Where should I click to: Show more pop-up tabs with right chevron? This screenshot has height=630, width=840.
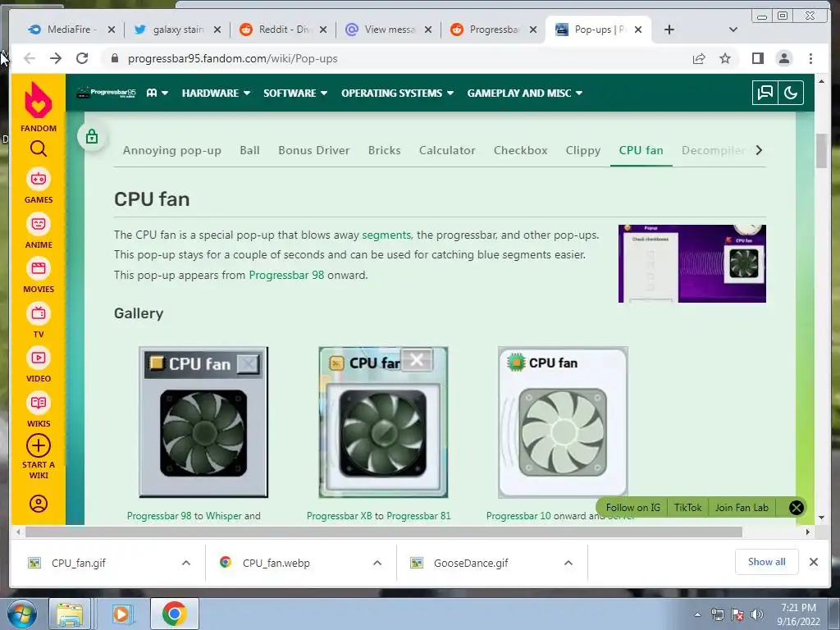[x=759, y=151]
